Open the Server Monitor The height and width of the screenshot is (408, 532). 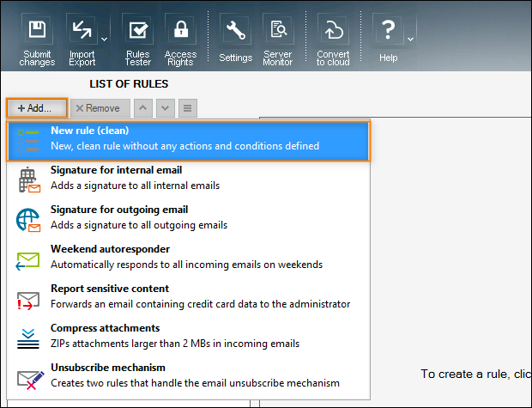(277, 32)
